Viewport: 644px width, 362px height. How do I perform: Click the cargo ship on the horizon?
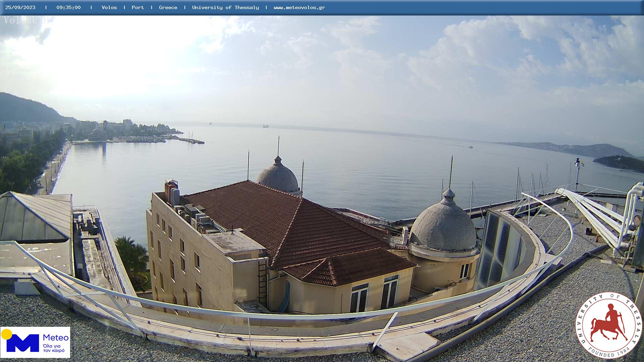tap(266, 126)
